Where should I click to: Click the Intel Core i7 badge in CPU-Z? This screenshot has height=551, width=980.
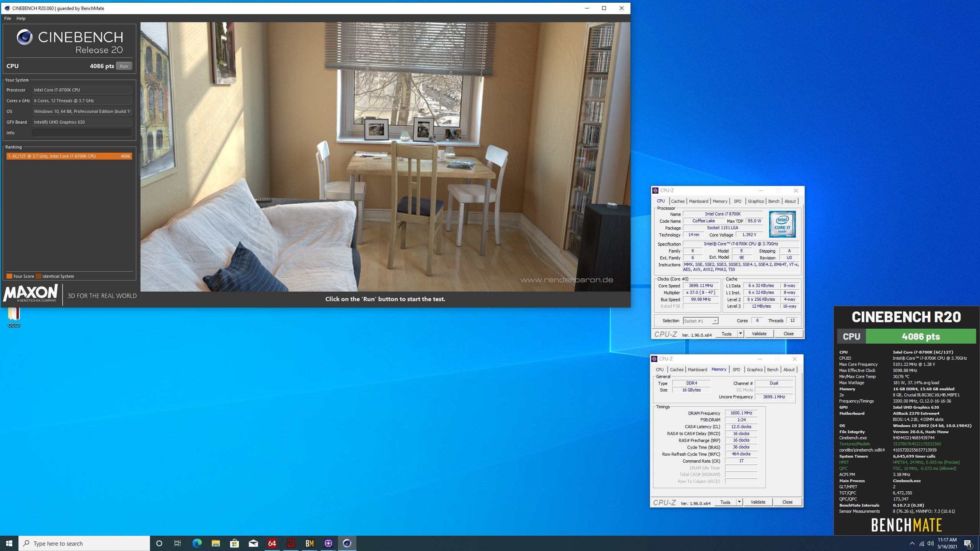[782, 224]
